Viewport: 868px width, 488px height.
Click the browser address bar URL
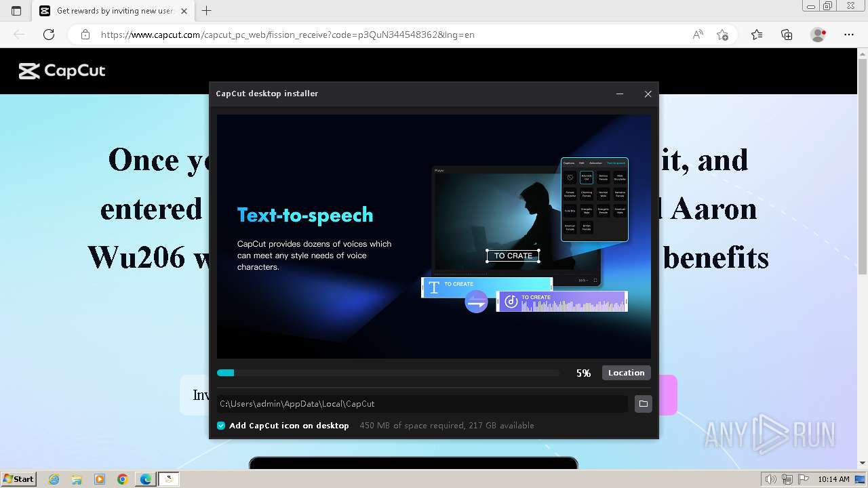pos(288,35)
